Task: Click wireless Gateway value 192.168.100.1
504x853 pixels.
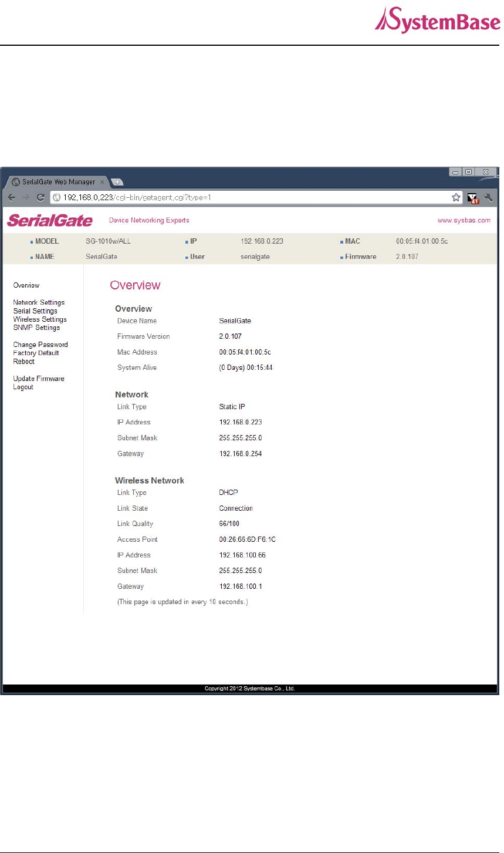Action: [x=241, y=586]
